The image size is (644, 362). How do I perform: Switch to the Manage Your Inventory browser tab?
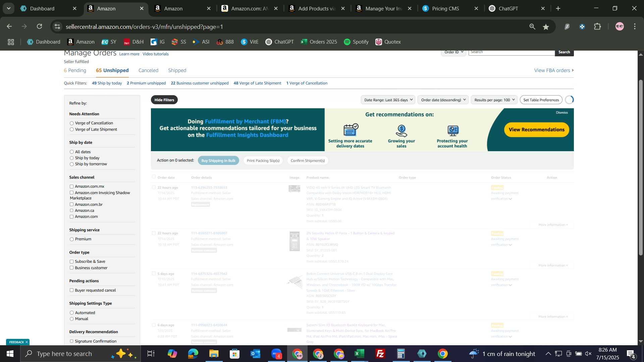point(384,8)
